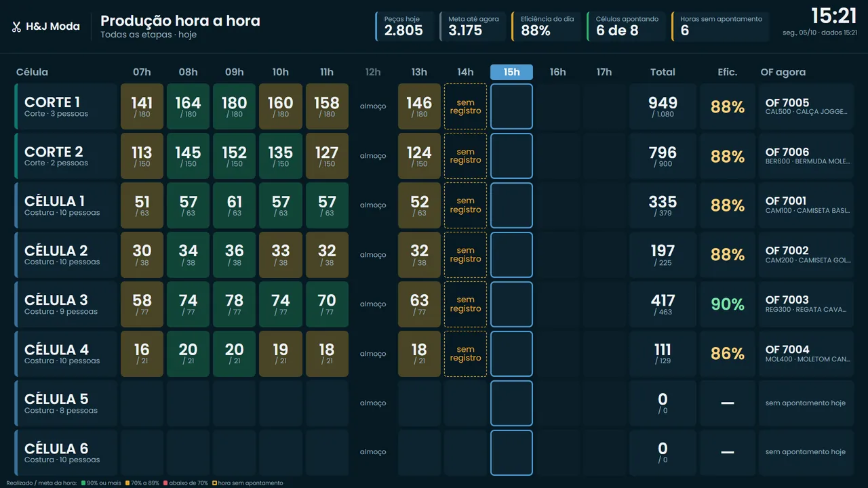The height and width of the screenshot is (488, 868).
Task: Click CORTE 2's total of 796
Action: (x=663, y=156)
